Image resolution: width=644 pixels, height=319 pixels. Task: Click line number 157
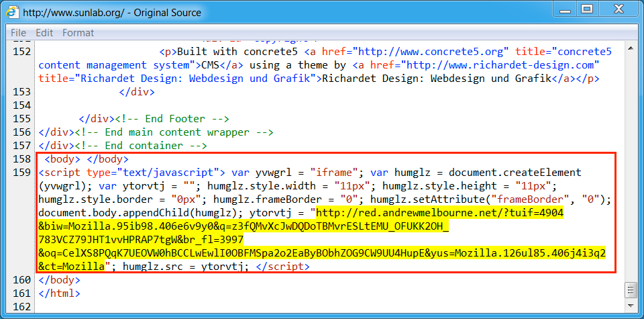click(x=22, y=146)
